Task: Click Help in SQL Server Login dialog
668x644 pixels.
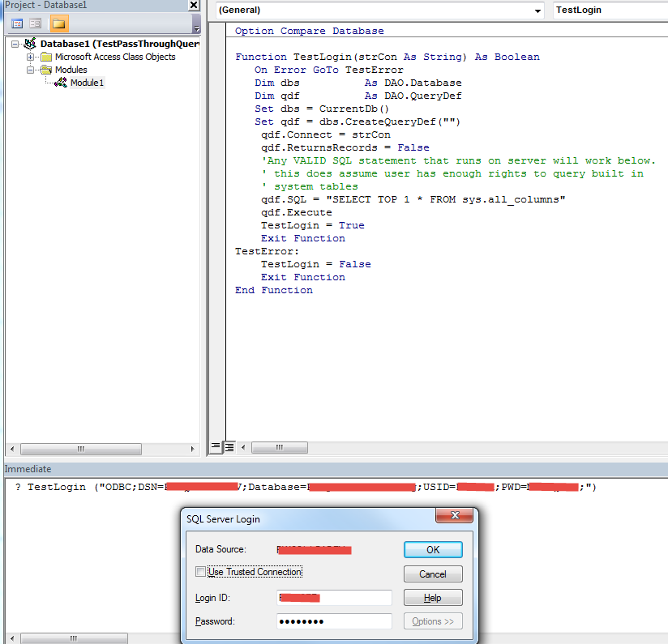Action: (x=433, y=598)
